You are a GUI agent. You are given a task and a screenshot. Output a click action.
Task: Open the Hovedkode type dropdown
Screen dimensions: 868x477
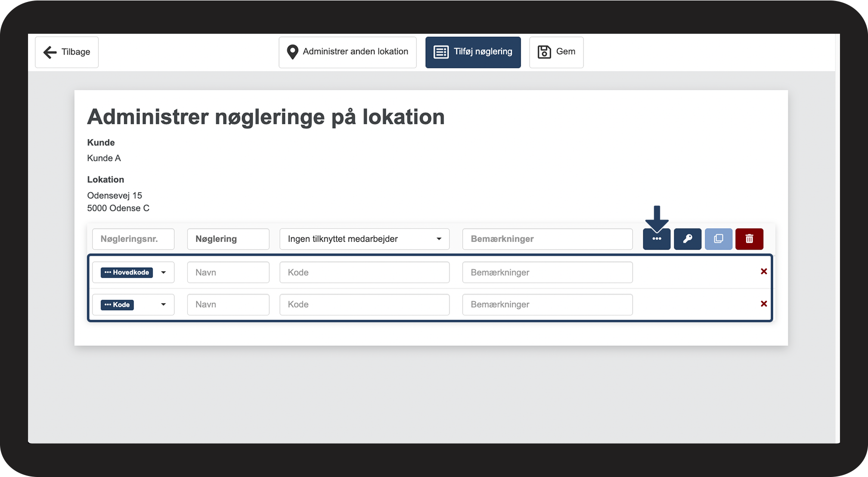(x=133, y=273)
